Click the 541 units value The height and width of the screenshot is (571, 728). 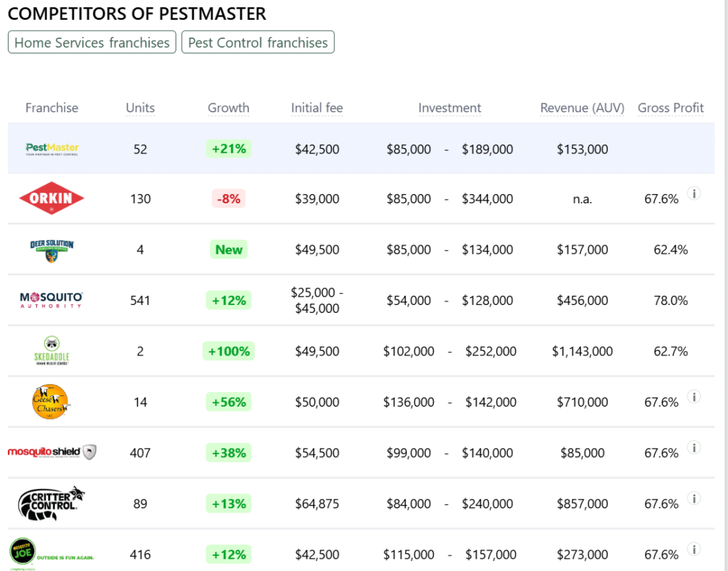[x=140, y=300]
